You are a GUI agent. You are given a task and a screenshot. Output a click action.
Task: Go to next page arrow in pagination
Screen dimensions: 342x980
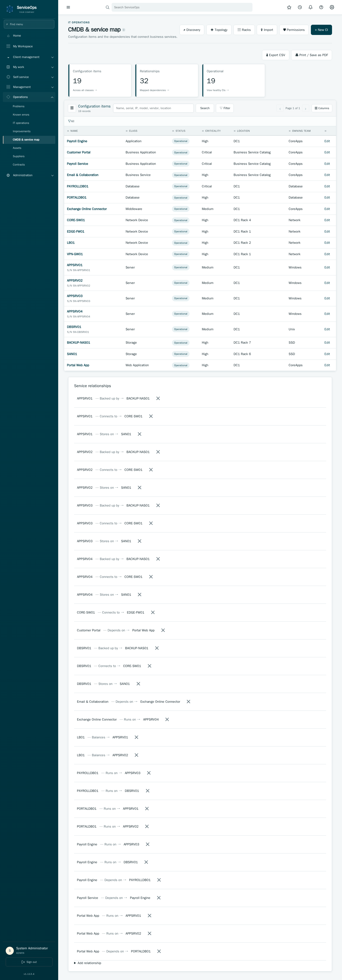point(305,108)
